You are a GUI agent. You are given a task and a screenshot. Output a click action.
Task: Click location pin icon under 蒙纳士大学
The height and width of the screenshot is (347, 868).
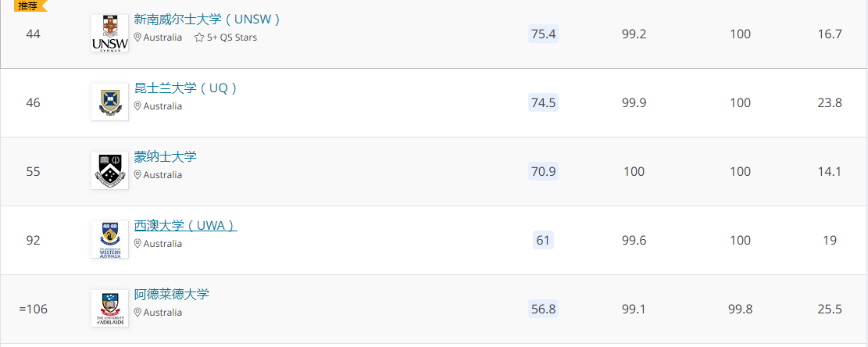point(138,175)
